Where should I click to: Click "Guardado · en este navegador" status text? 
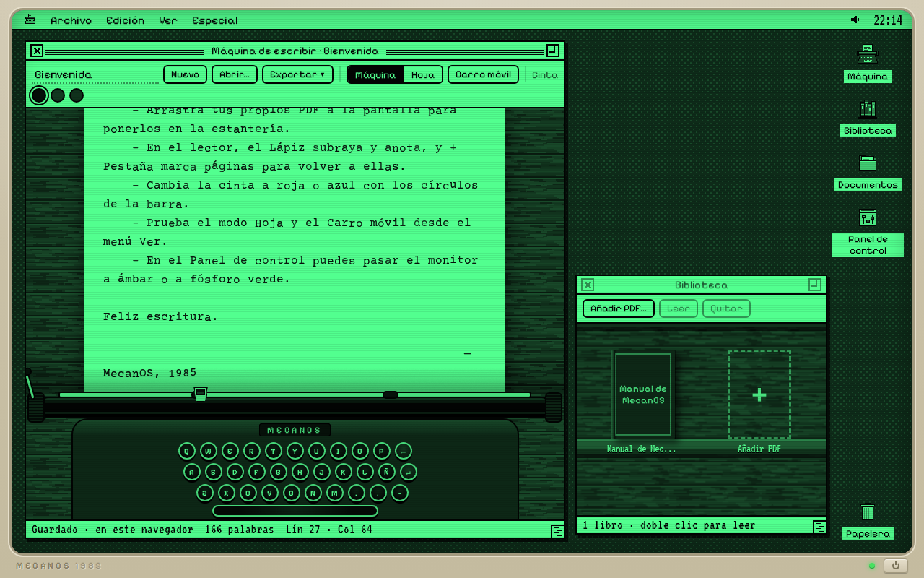click(113, 530)
